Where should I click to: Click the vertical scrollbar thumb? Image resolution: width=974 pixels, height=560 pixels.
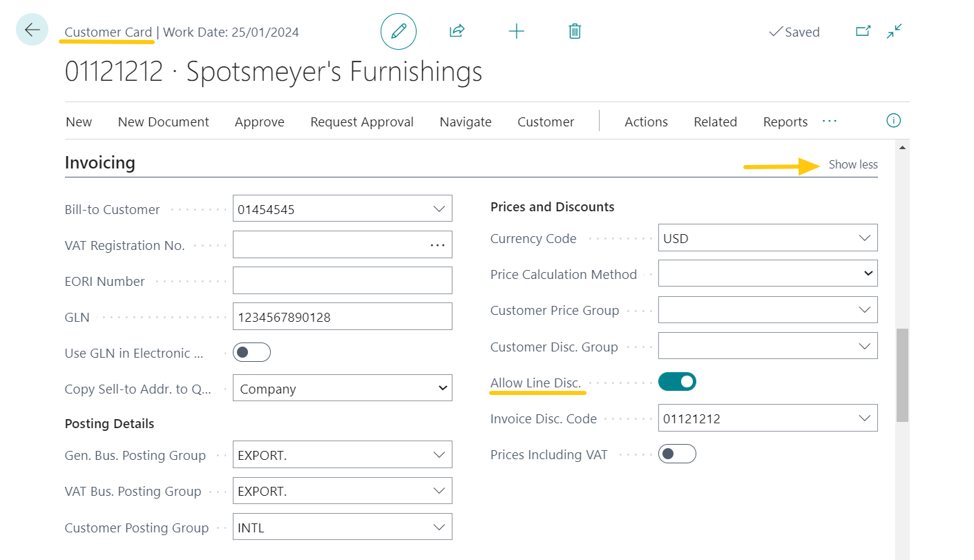pyautogui.click(x=902, y=375)
